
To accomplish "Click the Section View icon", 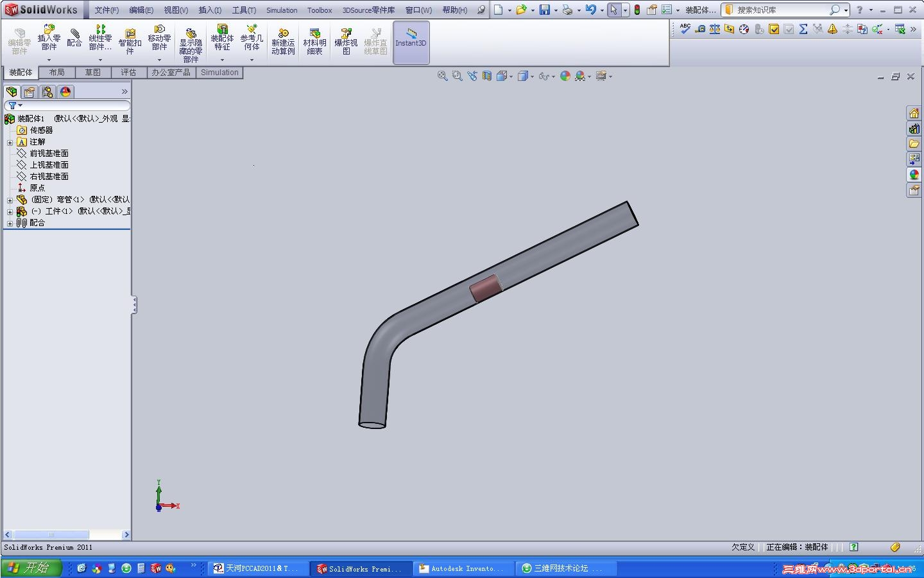I will [x=487, y=76].
